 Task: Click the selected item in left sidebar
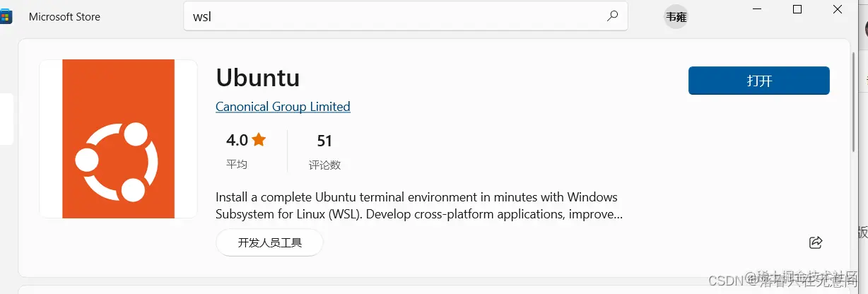coord(6,119)
